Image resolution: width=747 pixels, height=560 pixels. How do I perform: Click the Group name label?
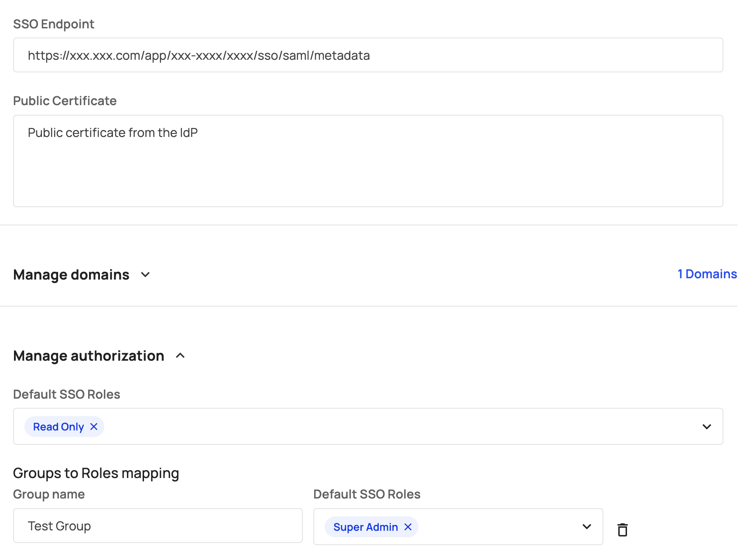(x=49, y=494)
